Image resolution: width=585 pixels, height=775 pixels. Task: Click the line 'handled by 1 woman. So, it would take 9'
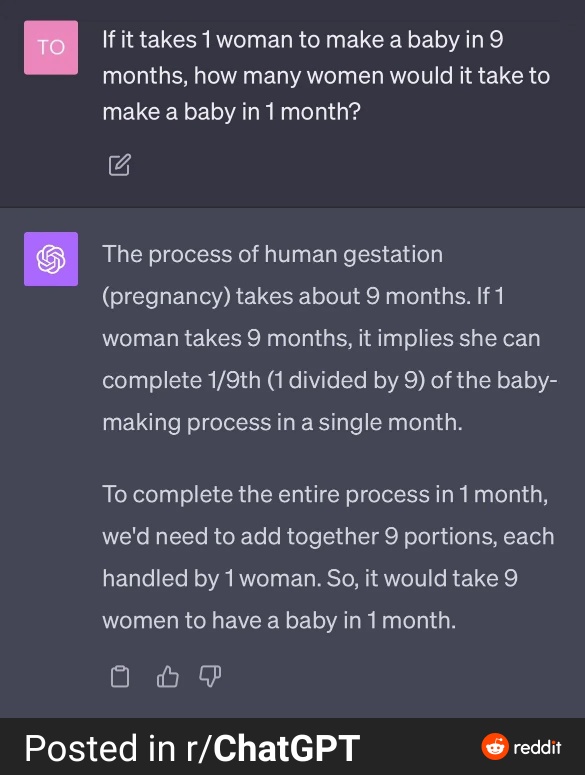310,578
